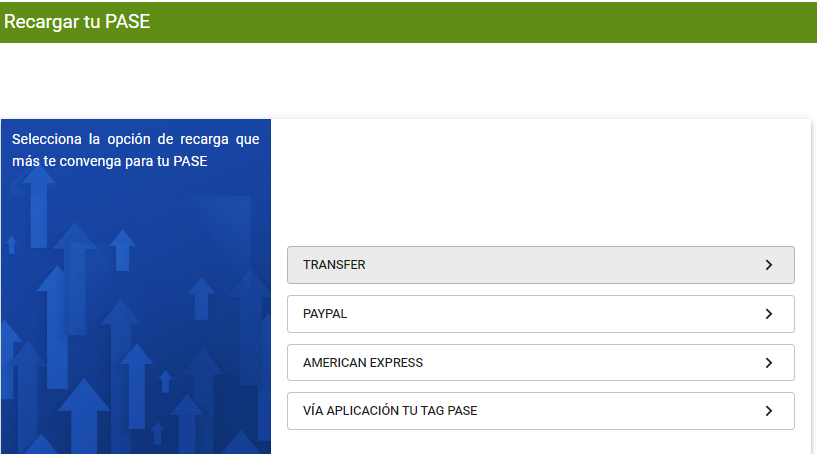Select VÍA APLICACIÓN TU TAG PASE
817x454 pixels.
(x=540, y=411)
